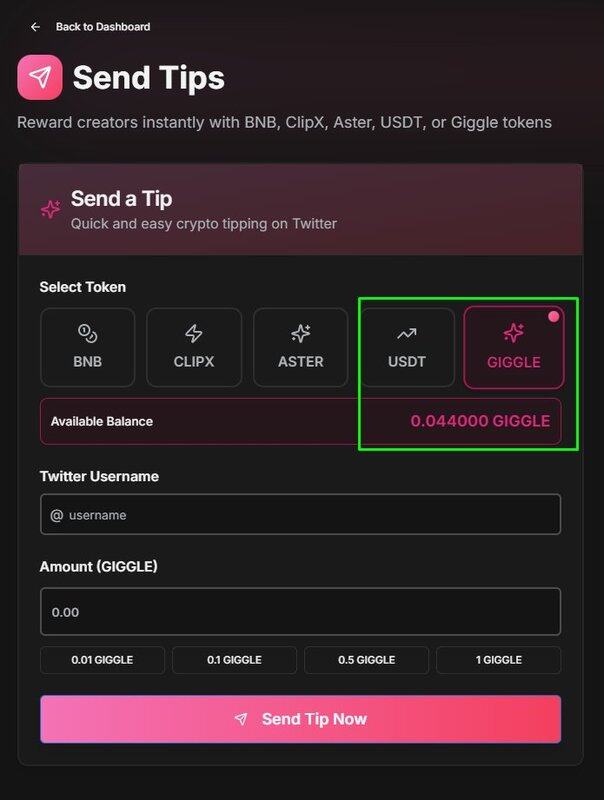Select the GIGGLE token label
This screenshot has height=800, width=604.
point(514,362)
